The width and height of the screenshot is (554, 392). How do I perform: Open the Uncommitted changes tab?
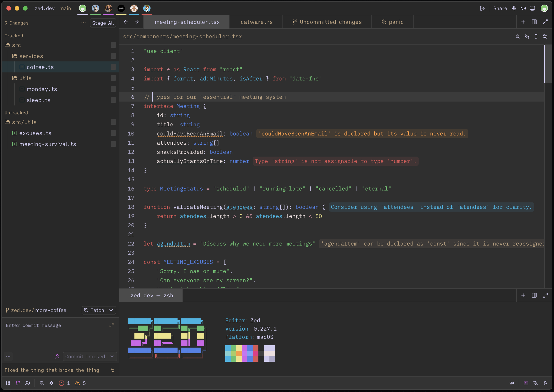click(x=327, y=22)
